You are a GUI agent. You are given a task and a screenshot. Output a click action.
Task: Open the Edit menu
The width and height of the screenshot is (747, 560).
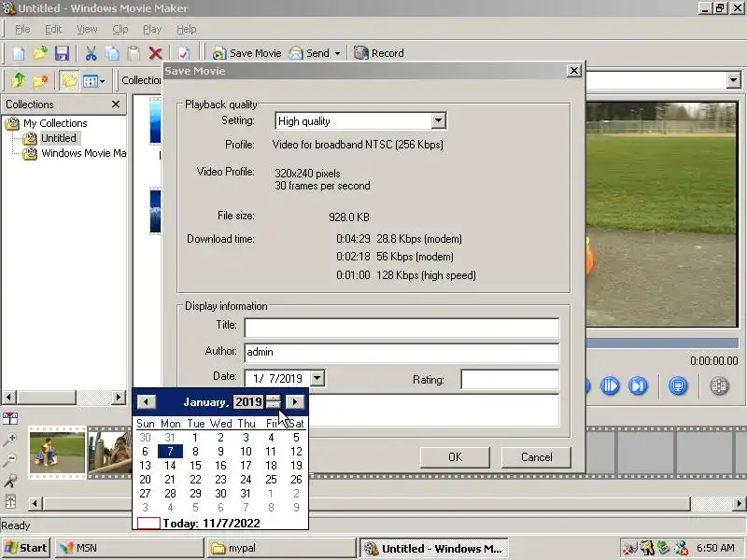[x=53, y=29]
